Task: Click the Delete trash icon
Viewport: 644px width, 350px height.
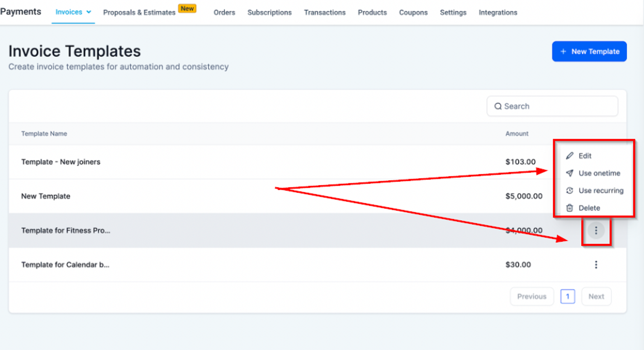Action: (570, 208)
